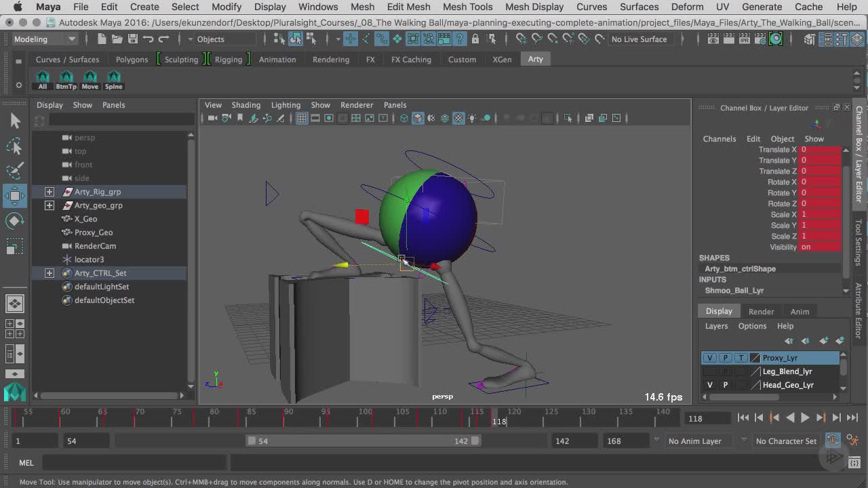The image size is (868, 488).
Task: Switch to the Animation shelf tab
Action: tap(277, 60)
